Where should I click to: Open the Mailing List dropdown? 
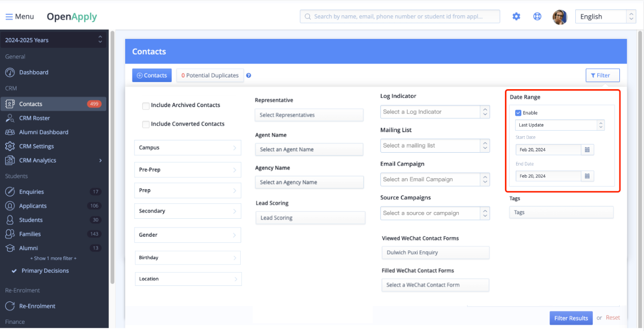coord(435,146)
